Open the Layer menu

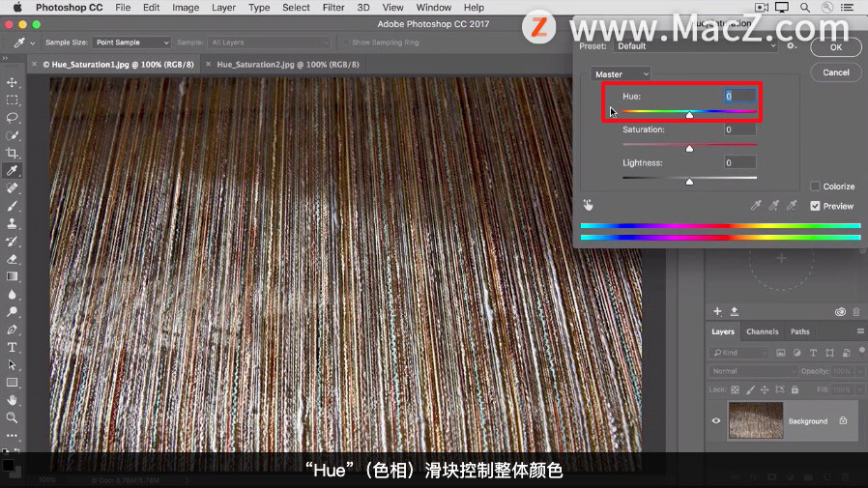tap(223, 7)
